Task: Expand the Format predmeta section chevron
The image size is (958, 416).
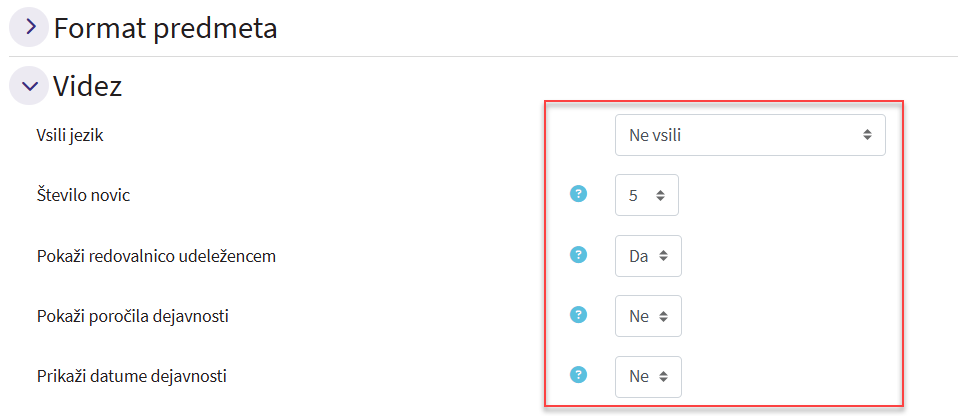Action: tap(29, 27)
